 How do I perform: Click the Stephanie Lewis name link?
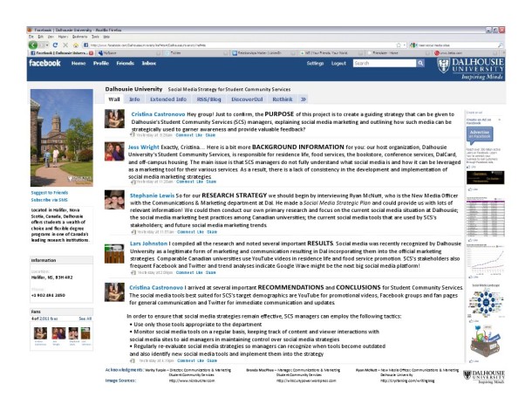point(152,195)
